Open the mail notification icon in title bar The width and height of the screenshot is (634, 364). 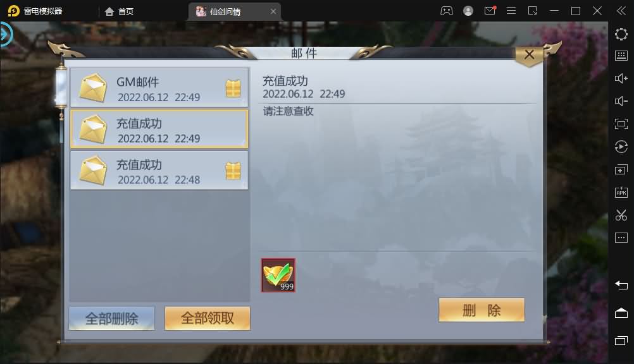(x=490, y=11)
